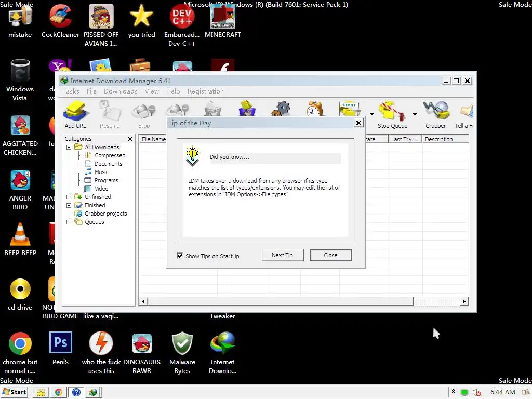Viewport: 532px width, 399px height.
Task: Click the Delete Completed trash icon
Action: point(247,109)
